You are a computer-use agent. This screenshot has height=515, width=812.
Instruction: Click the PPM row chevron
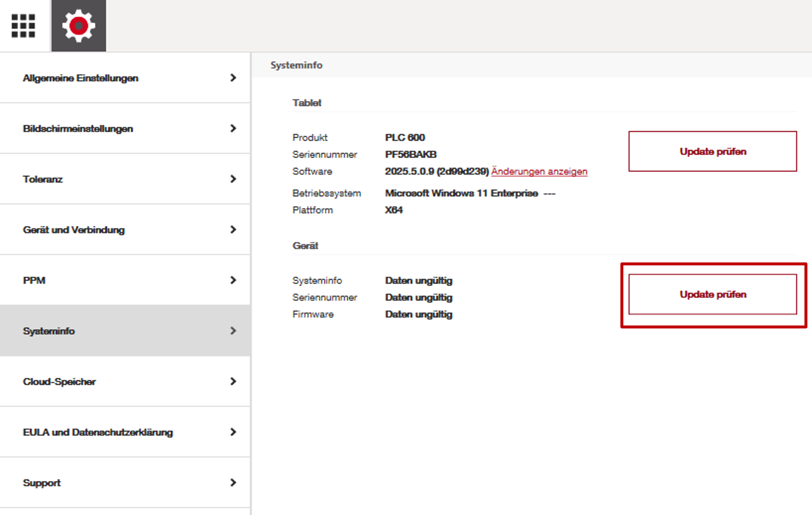[233, 280]
